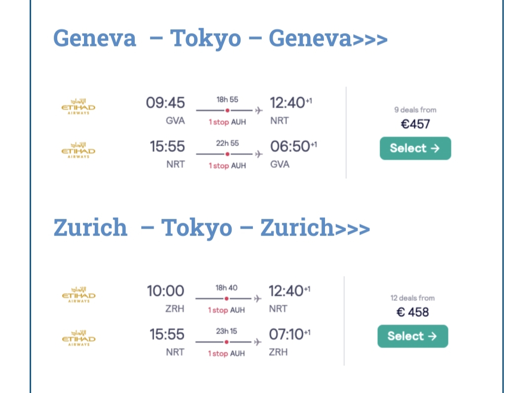This screenshot has height=393, width=532.
Task: Select the €457 Geneva deal
Action: tap(415, 148)
